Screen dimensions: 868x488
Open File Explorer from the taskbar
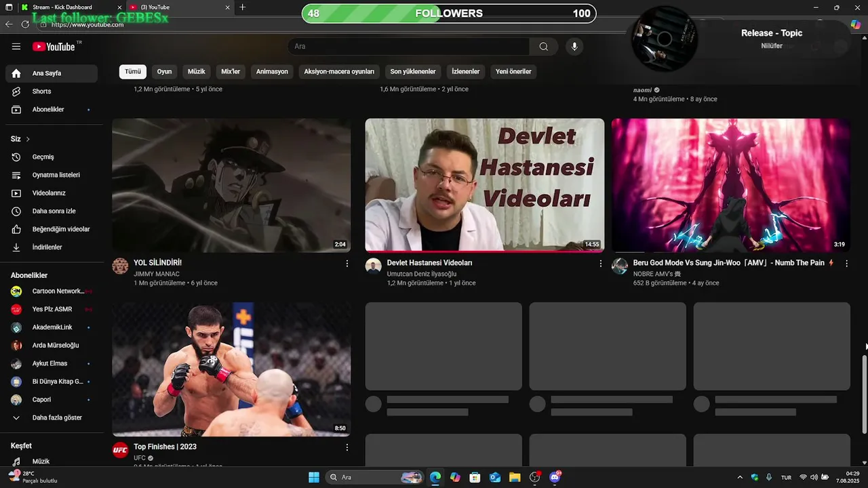[515, 477]
